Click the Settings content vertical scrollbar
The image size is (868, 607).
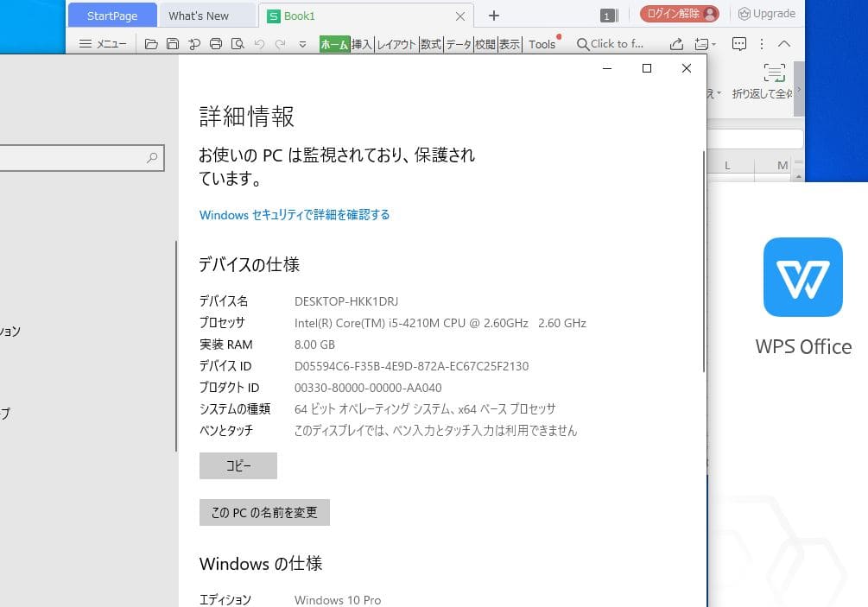point(704,261)
